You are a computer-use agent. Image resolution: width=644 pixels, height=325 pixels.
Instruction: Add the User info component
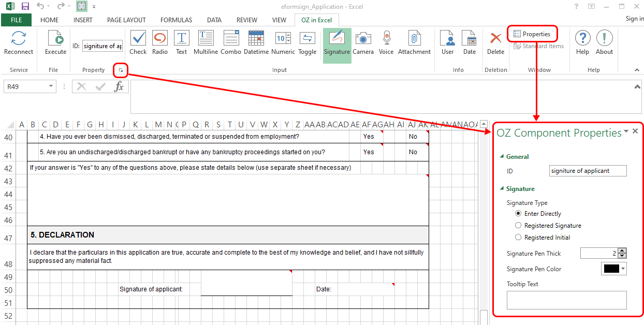point(448,43)
